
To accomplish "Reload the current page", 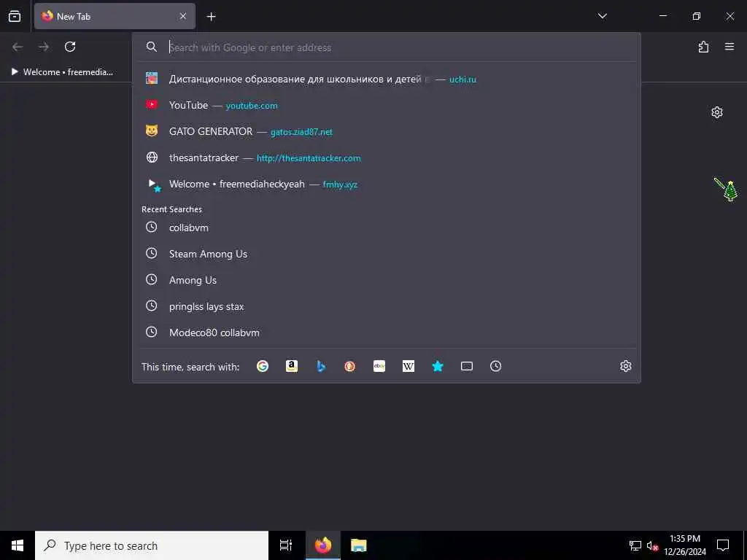I will tap(70, 47).
